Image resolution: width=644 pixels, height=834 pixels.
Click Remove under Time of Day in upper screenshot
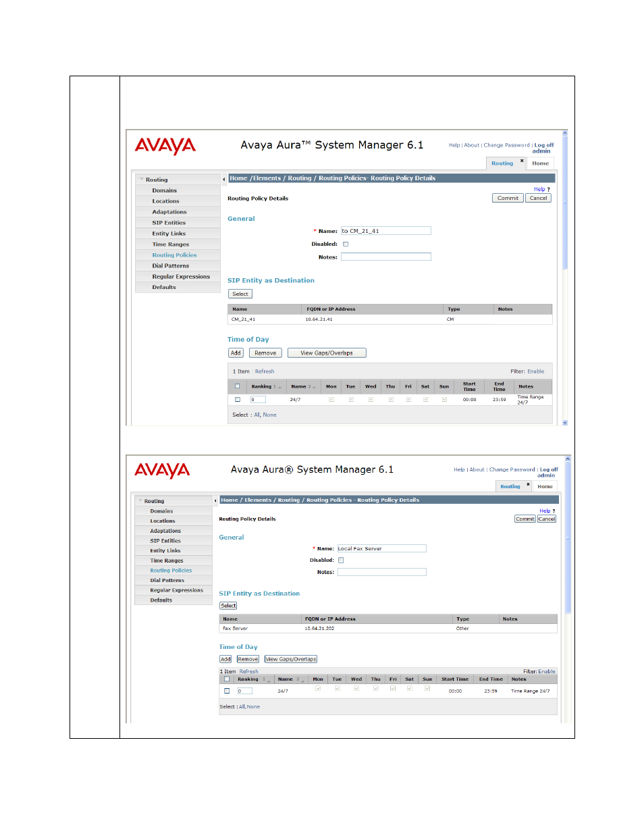[265, 353]
